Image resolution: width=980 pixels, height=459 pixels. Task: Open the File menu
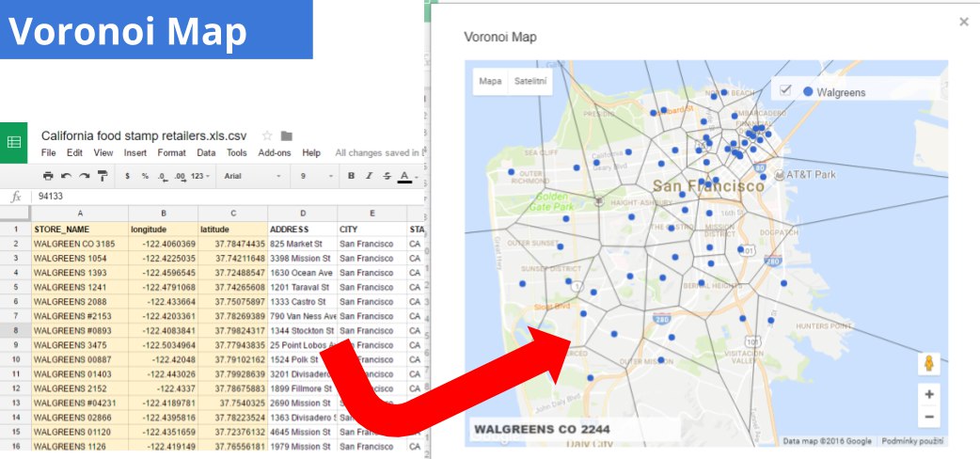48,152
